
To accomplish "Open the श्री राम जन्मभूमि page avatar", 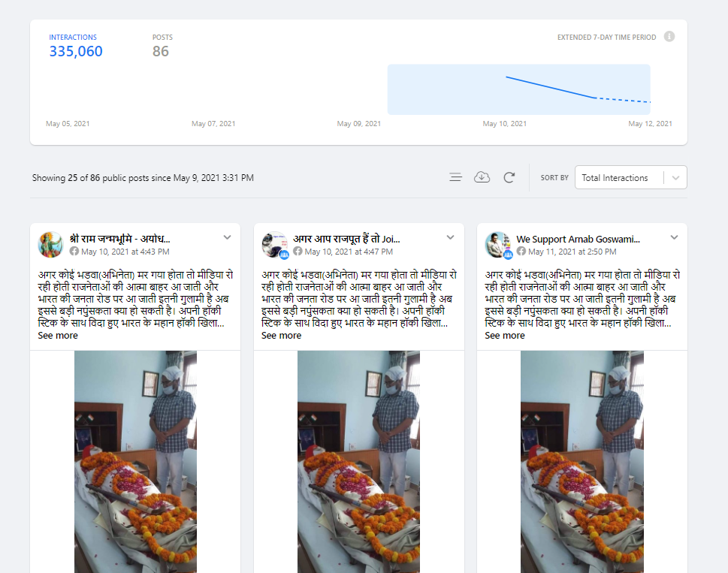I will pyautogui.click(x=50, y=245).
